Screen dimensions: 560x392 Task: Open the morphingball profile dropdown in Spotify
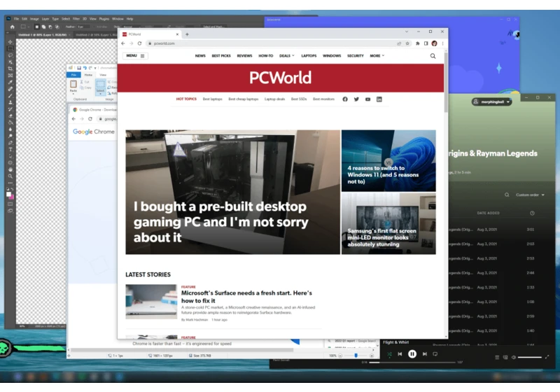(x=492, y=101)
